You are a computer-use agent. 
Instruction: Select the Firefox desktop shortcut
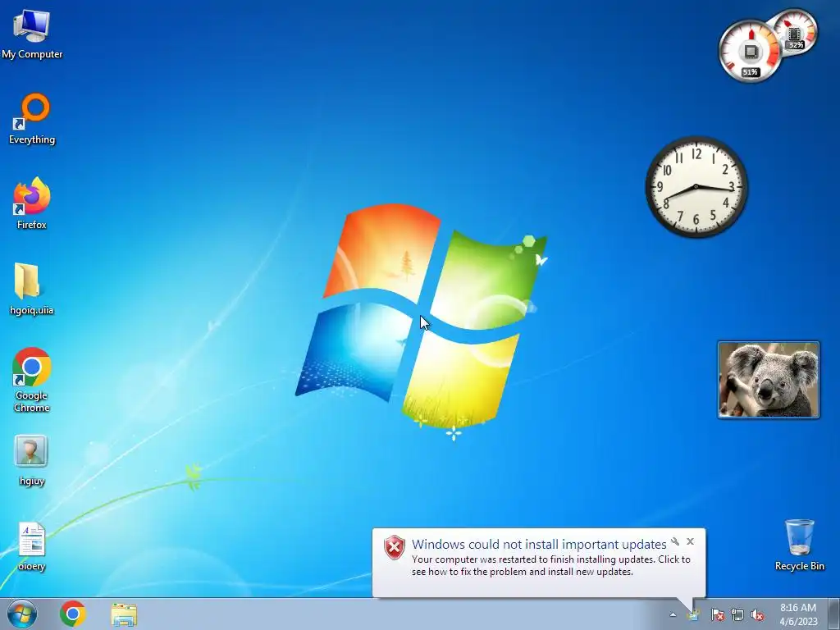tap(32, 203)
